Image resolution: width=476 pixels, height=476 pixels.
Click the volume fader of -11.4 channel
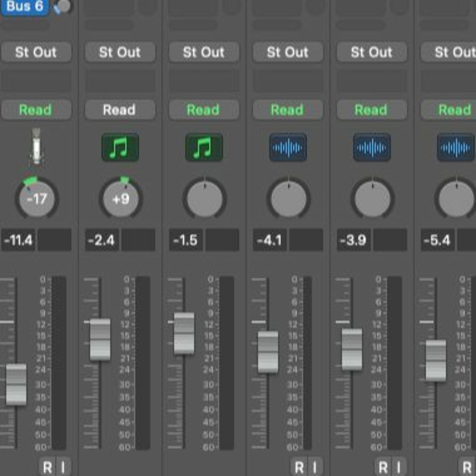[x=16, y=384]
